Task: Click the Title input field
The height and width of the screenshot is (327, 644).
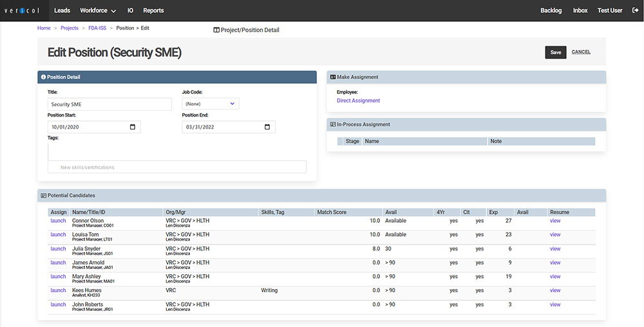Action: (109, 104)
